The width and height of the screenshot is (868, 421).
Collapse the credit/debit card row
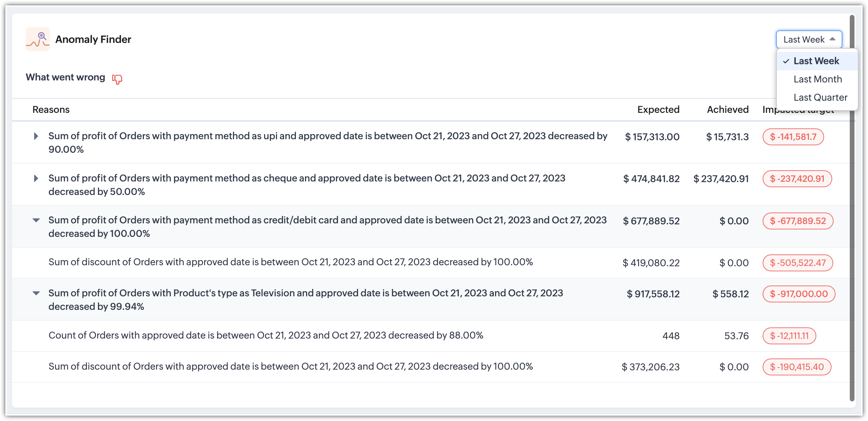[x=36, y=220]
